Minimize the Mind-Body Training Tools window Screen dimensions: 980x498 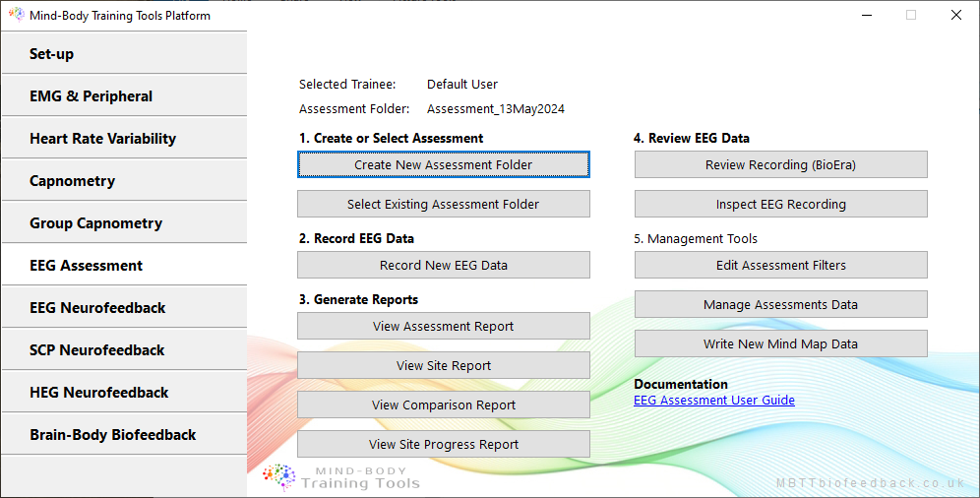click(866, 15)
